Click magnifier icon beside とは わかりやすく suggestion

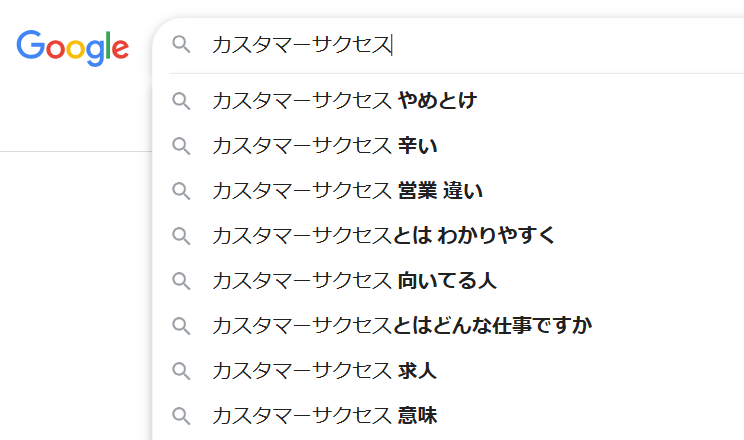pos(181,235)
